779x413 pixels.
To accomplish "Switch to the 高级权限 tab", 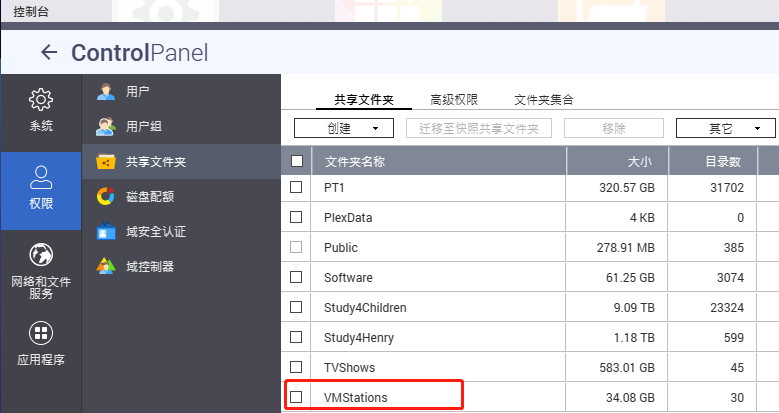I will click(x=454, y=100).
